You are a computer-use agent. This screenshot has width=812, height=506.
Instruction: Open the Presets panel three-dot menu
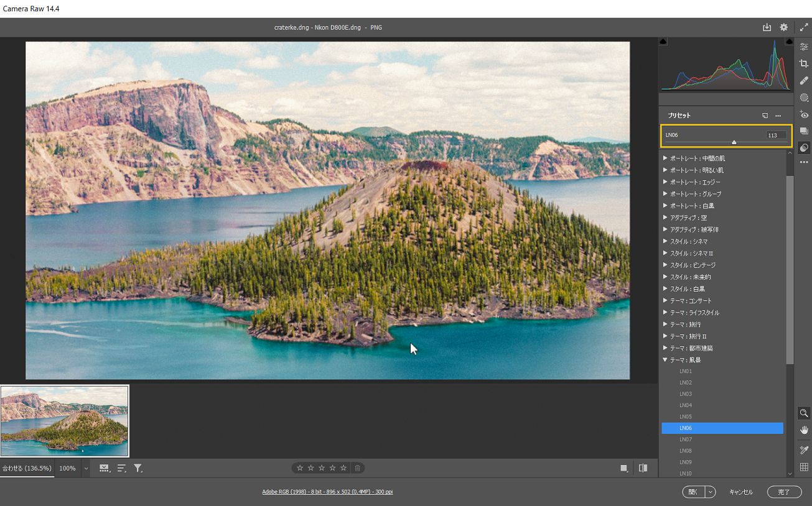(x=778, y=116)
